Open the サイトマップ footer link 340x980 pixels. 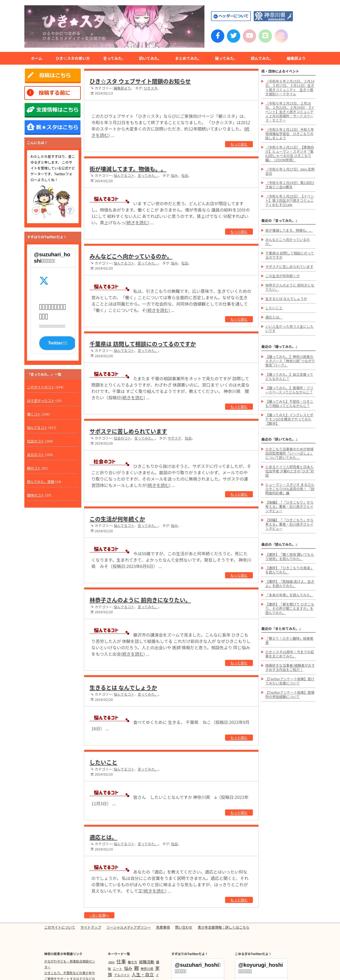point(91,927)
